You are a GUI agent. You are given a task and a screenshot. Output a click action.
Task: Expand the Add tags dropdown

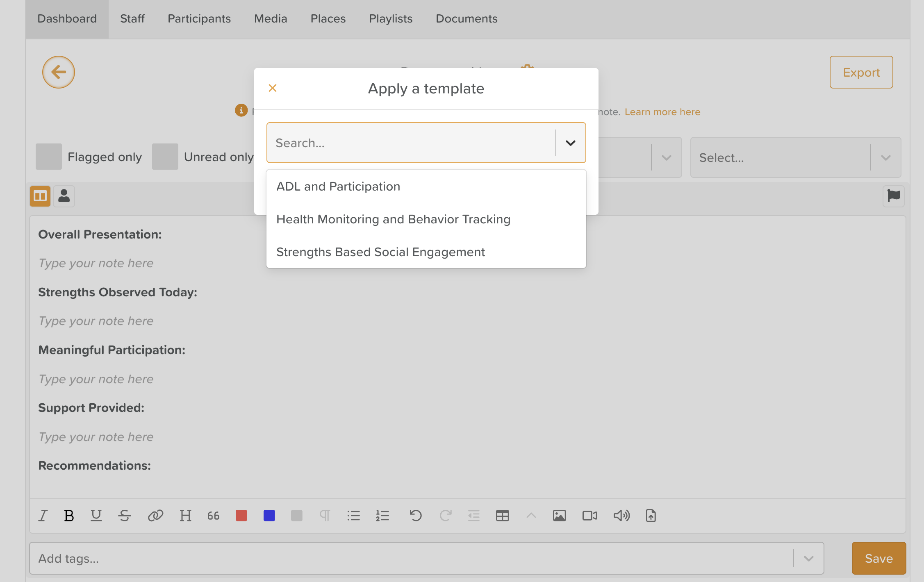(808, 559)
